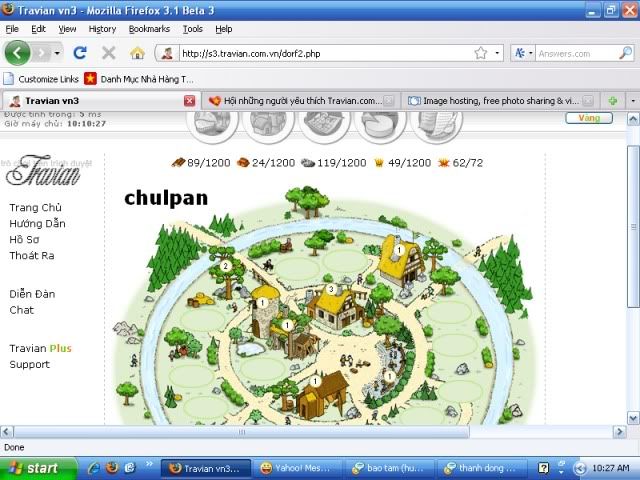Image resolution: width=640 pixels, height=480 pixels.
Task: Open the Danh Mục Nhà Hàng bookmark
Action: [139, 79]
